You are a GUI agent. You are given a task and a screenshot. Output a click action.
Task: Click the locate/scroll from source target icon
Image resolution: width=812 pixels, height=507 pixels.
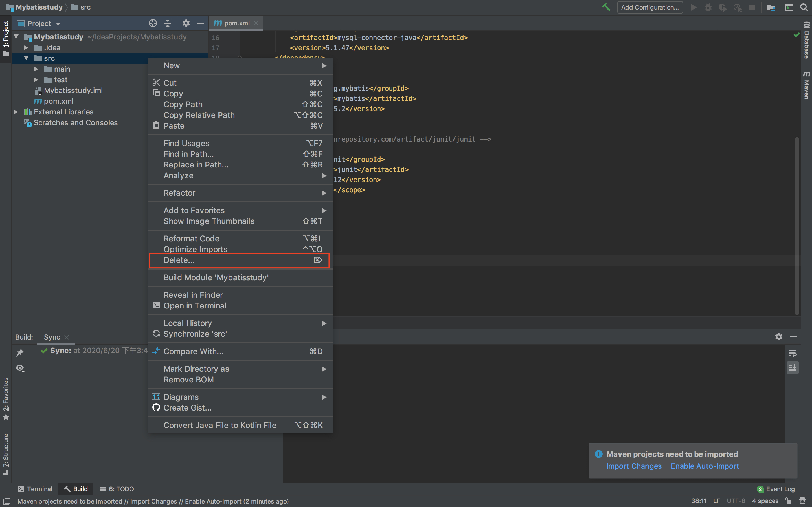(x=153, y=23)
